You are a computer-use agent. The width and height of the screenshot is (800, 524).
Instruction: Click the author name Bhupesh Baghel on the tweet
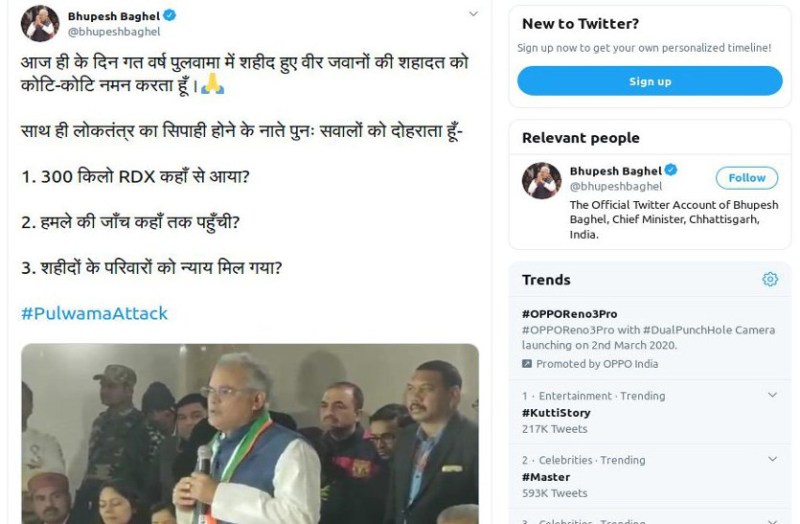[113, 16]
